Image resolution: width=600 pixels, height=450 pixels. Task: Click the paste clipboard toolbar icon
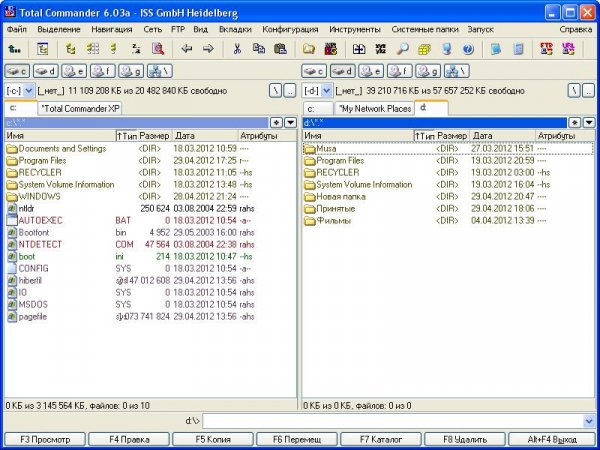click(x=280, y=49)
